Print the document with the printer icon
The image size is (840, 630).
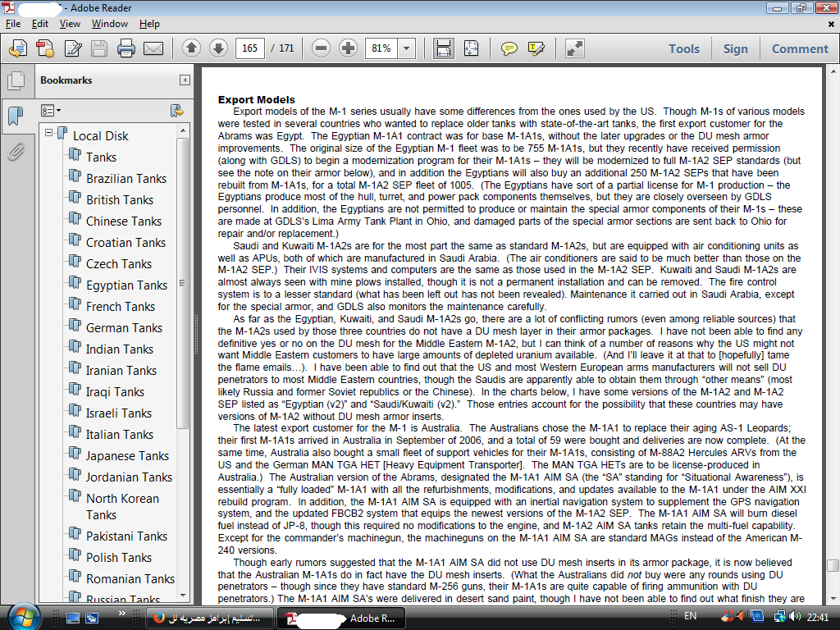[x=126, y=48]
